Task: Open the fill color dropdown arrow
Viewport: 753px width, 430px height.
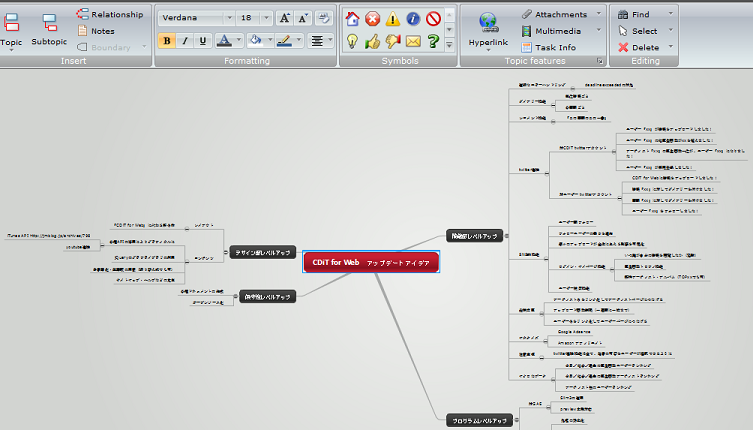Action: pos(270,41)
